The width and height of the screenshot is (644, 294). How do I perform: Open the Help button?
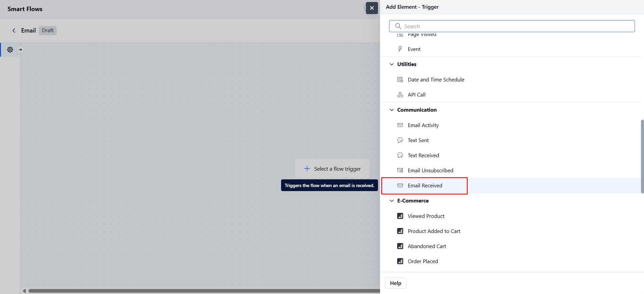click(x=395, y=283)
